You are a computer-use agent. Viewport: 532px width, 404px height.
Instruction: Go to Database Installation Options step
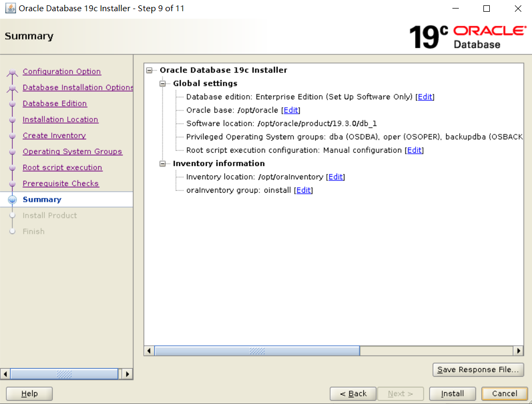77,88
